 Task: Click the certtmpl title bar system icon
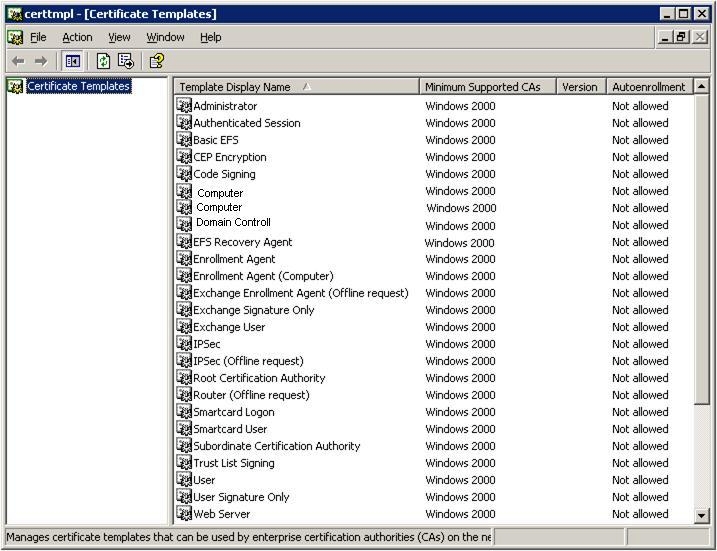[x=15, y=14]
